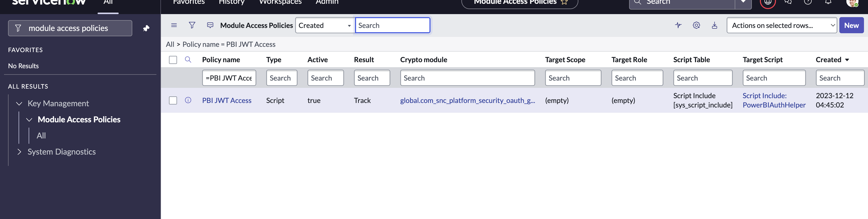Toggle column search magnifier icon

pos(188,60)
